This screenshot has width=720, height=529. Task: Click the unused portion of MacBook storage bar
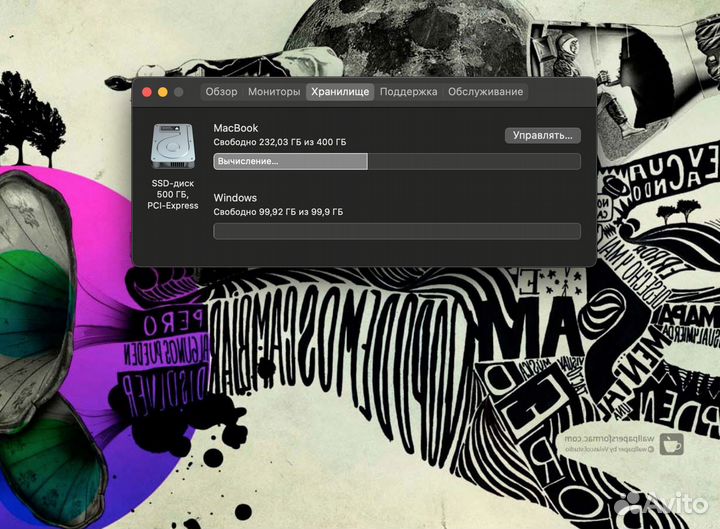[473, 161]
